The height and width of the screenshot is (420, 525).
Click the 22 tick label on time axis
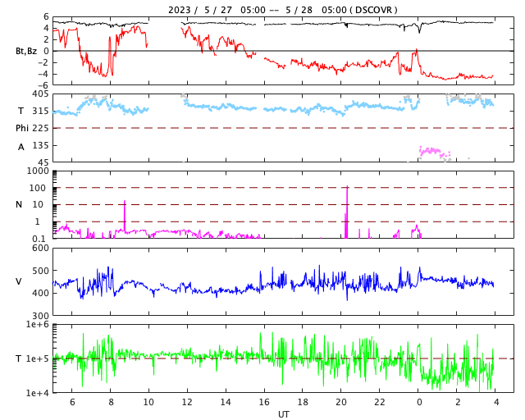tap(380, 403)
